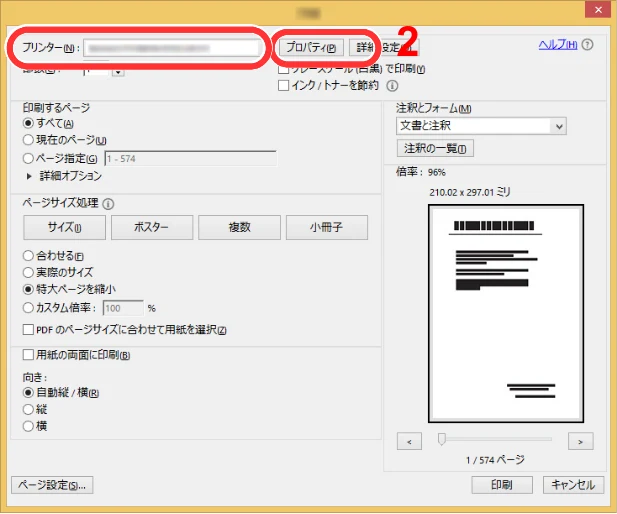This screenshot has height=514, width=617.
Task: Click the 倍率: 96% text
Action: pos(421,172)
